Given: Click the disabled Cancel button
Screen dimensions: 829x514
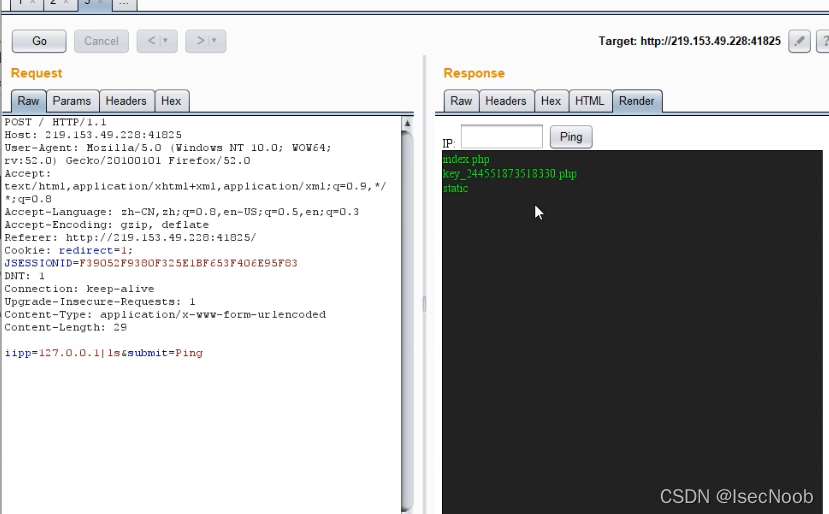Looking at the screenshot, I should pyautogui.click(x=101, y=41).
